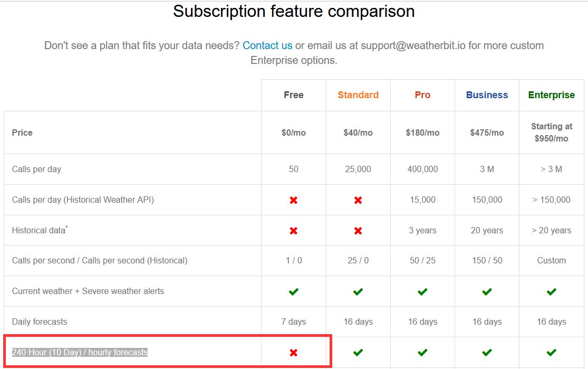
Task: Click green check for Standard hourly forecasts
Action: tap(358, 352)
